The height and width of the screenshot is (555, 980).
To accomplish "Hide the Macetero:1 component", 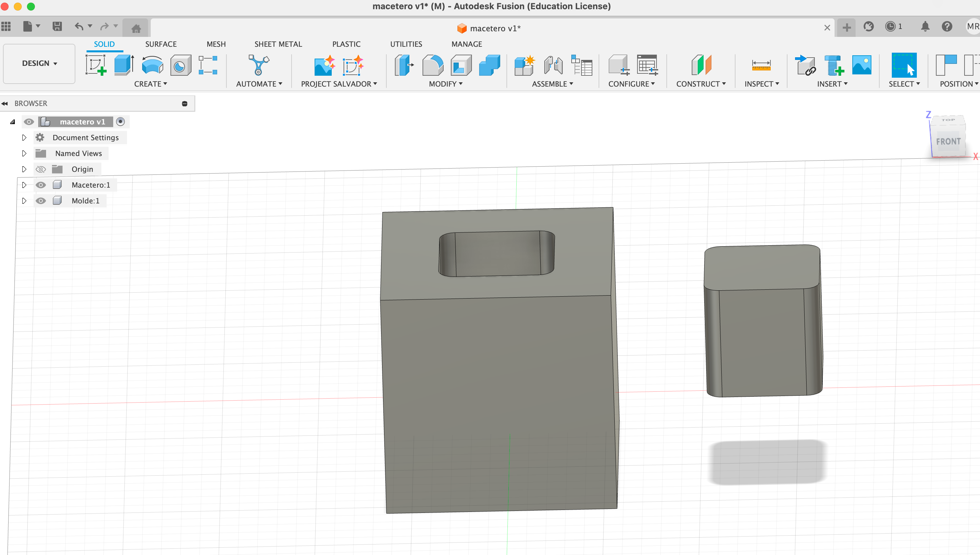I will point(41,185).
